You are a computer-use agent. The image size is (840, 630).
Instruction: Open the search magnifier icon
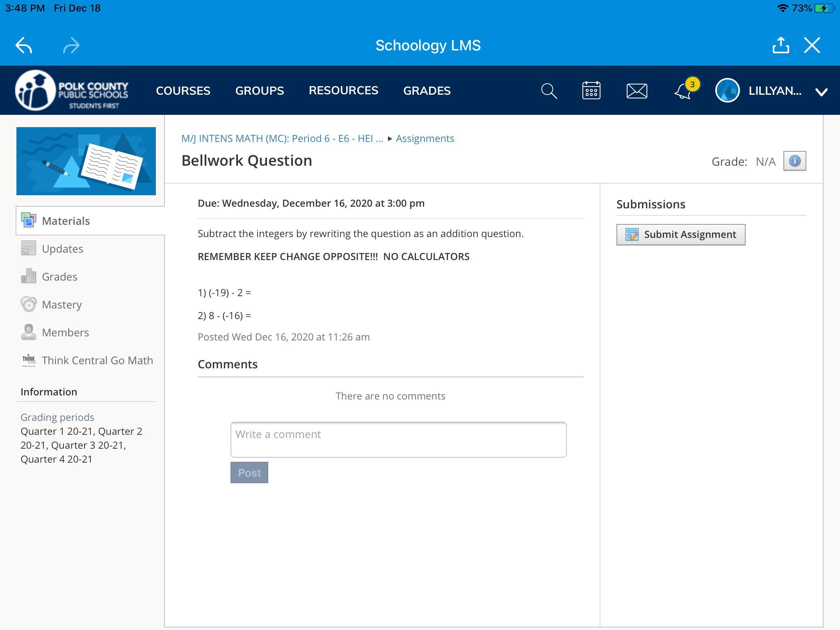(x=549, y=91)
